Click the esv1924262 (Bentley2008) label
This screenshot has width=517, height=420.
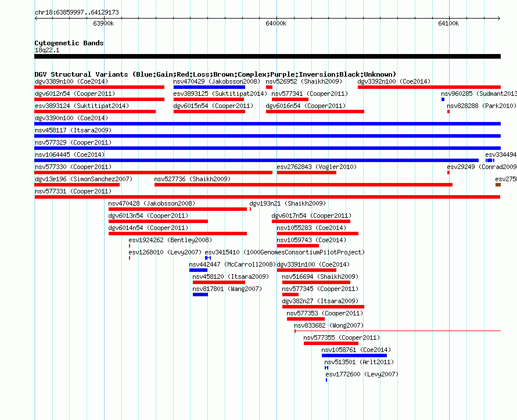tap(170, 240)
